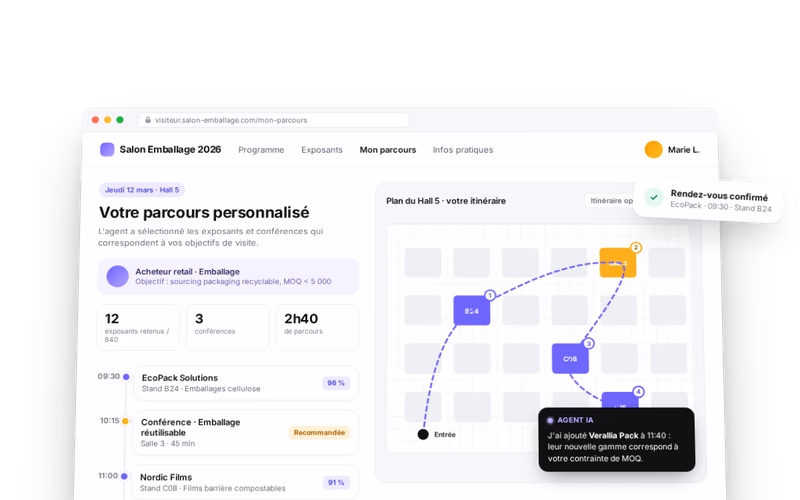Click the 3 conférences stat card
Image resolution: width=800 pixels, height=500 pixels.
point(228,328)
